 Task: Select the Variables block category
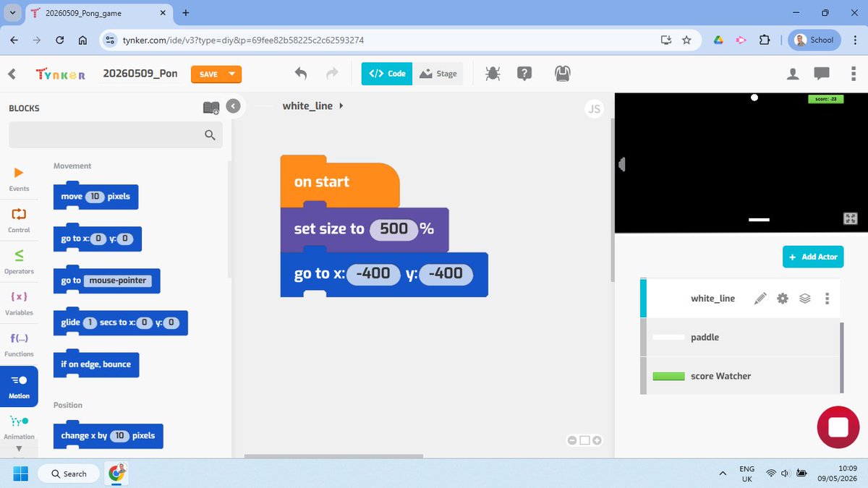pyautogui.click(x=19, y=302)
